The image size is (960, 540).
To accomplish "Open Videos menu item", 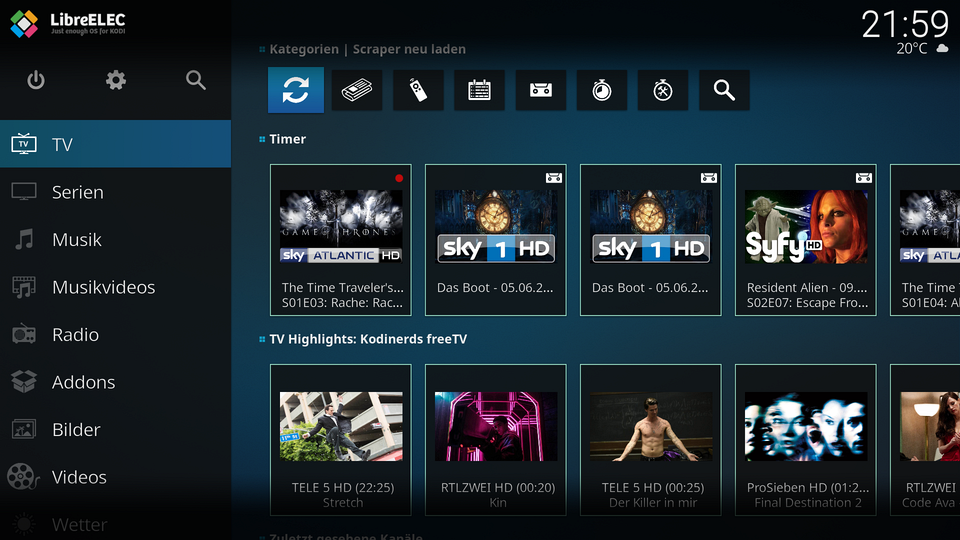I will click(116, 477).
